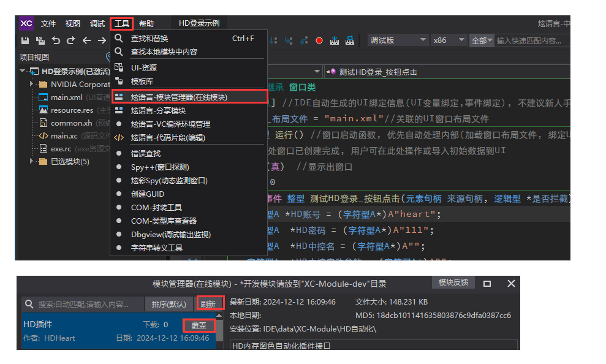Click the red breakpoint circle icon

pos(319,40)
